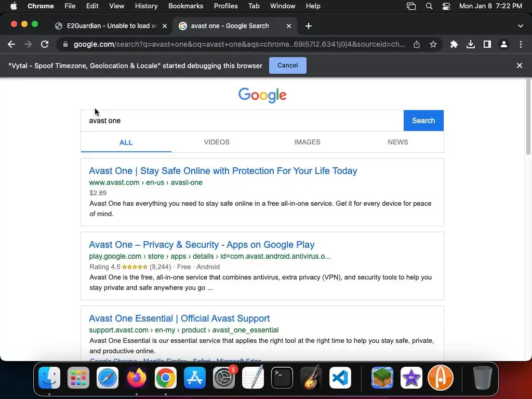
Task: Open Launchpad from the Dock
Action: click(x=78, y=378)
